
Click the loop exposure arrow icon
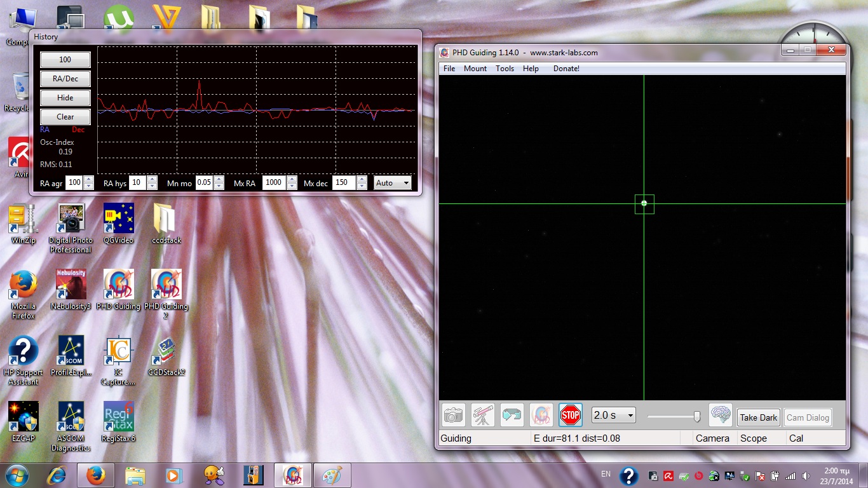click(512, 415)
